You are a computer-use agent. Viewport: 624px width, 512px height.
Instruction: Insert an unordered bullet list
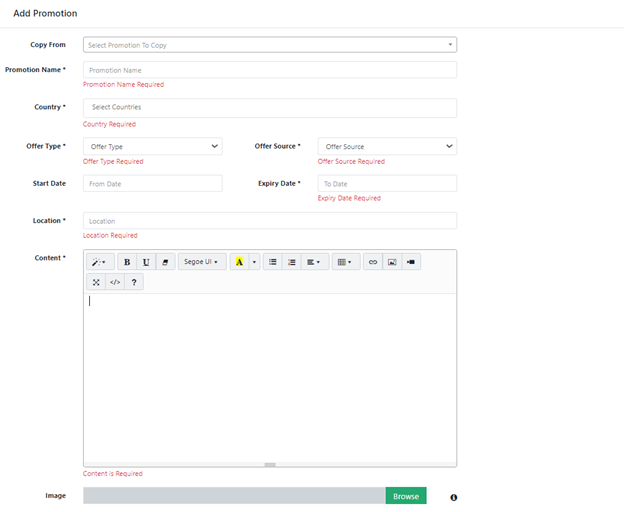[273, 262]
